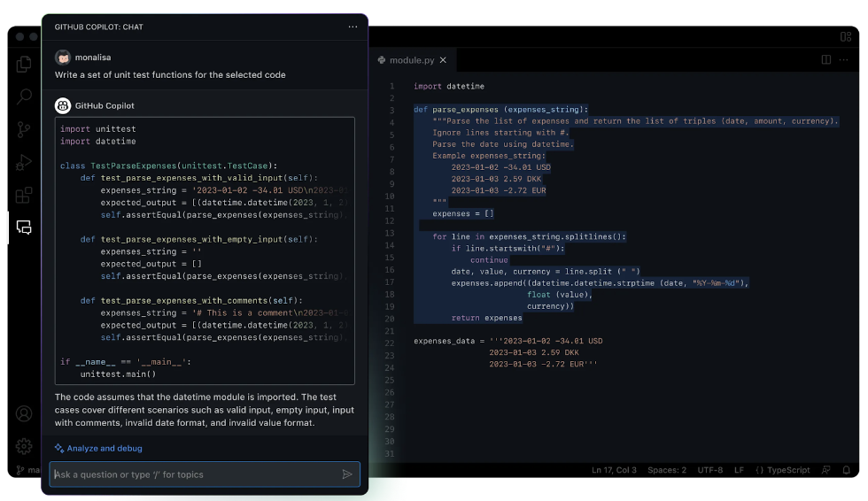Click the 'continue' statement in editor

pyautogui.click(x=489, y=260)
